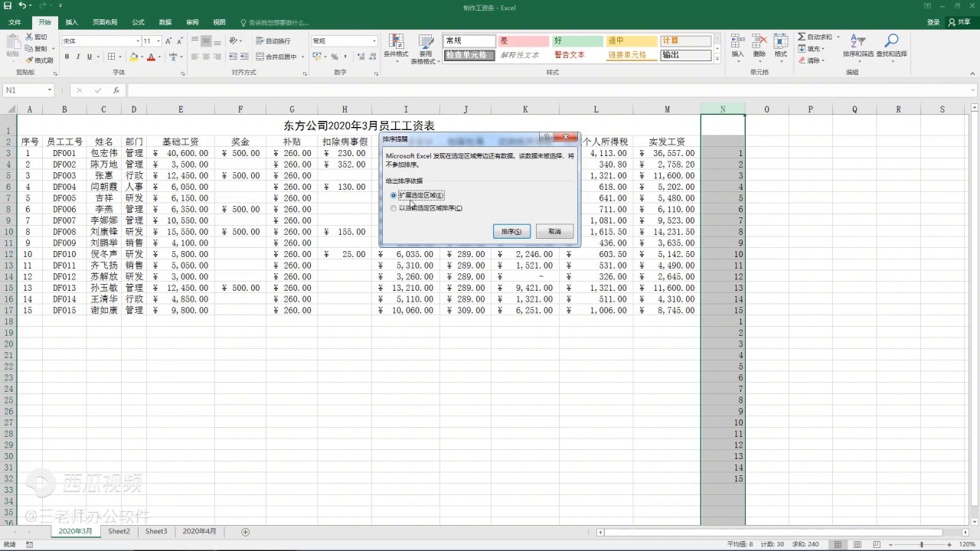This screenshot has width=980, height=551.
Task: Switch to the 数据 ribbon tab
Action: 165,22
